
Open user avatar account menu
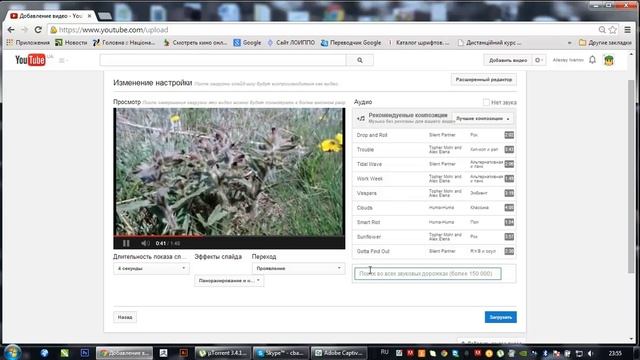coord(609,60)
